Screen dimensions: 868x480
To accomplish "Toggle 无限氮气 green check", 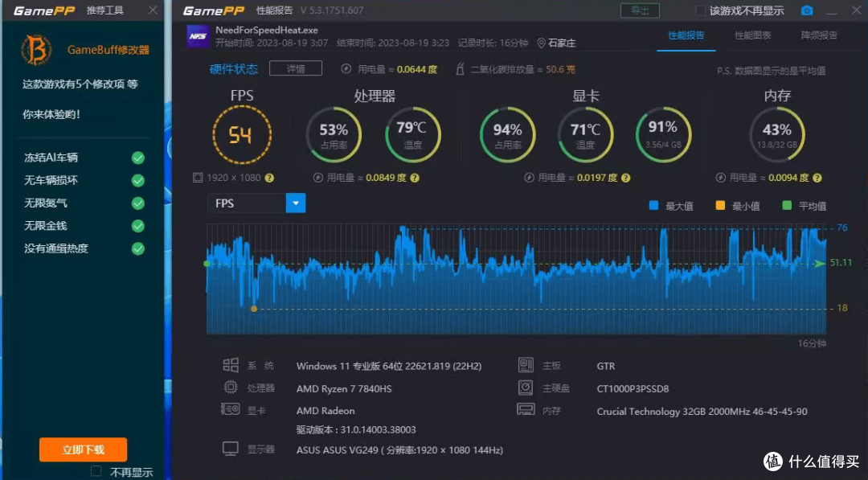I will tap(138, 203).
